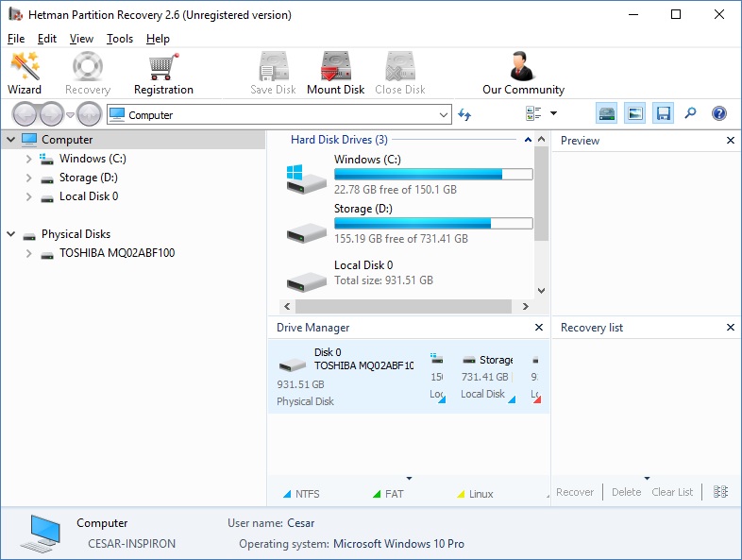Expand TOSHIBA MQ02ABF100 tree node
Viewport: 742px width, 560px height.
coord(29,253)
